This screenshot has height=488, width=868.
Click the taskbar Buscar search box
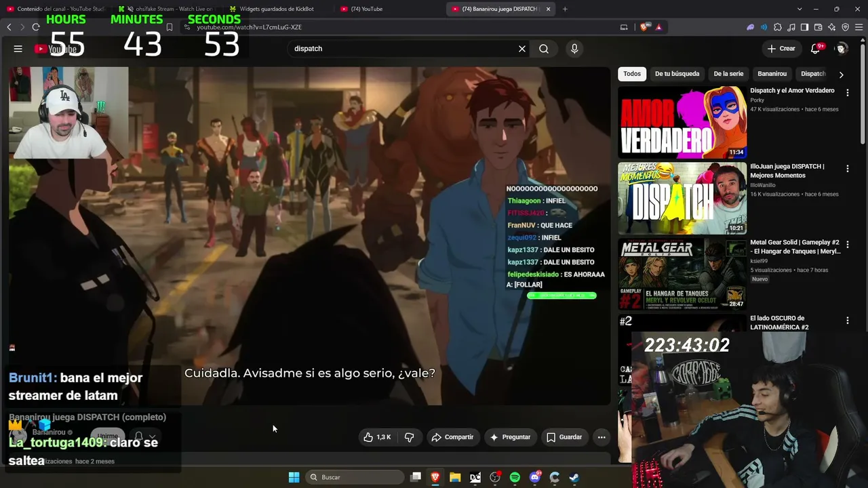click(x=356, y=477)
